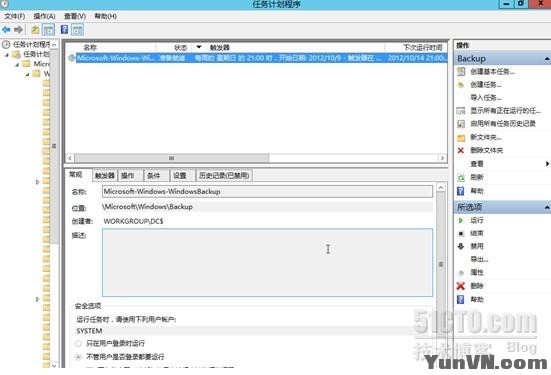
Task: Click the 创建基本任务 icon in actions pane
Action: point(461,72)
